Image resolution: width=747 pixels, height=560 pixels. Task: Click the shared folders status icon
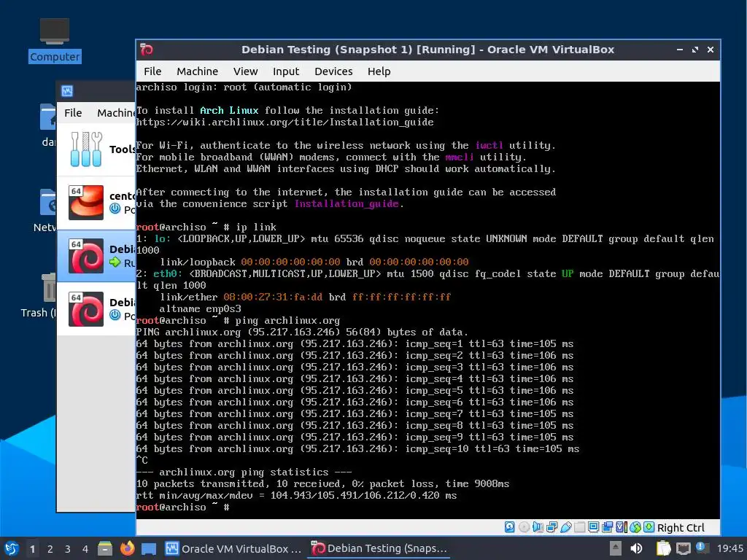pyautogui.click(x=579, y=527)
